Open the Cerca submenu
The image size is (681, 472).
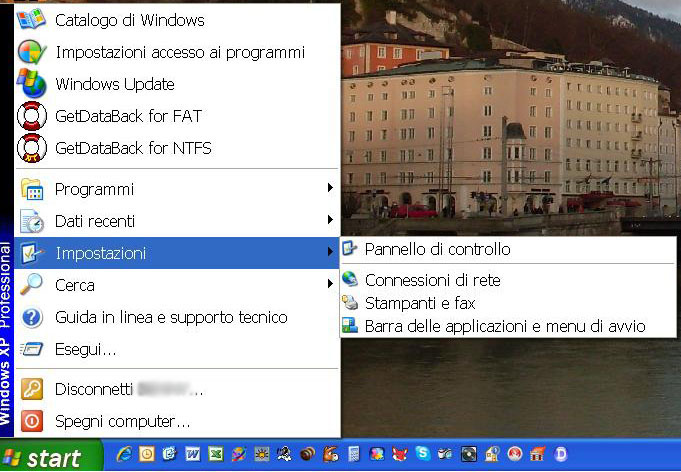coord(177,285)
